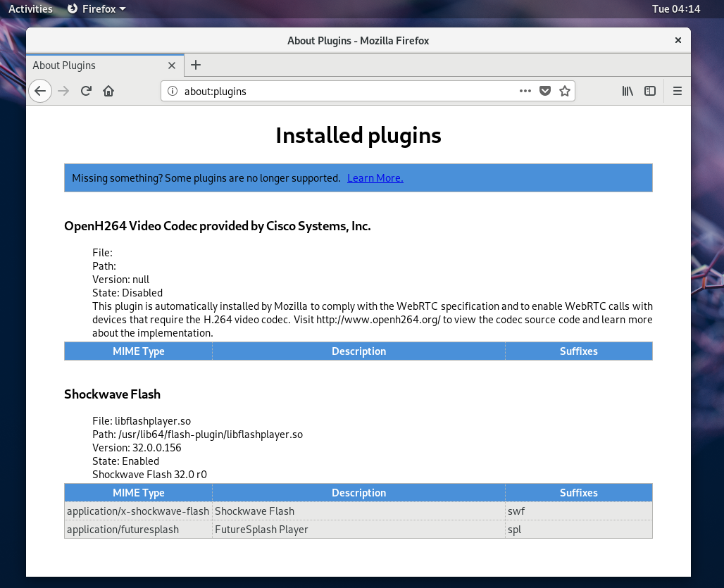Expand the Firefox app menu in top bar

click(96, 9)
